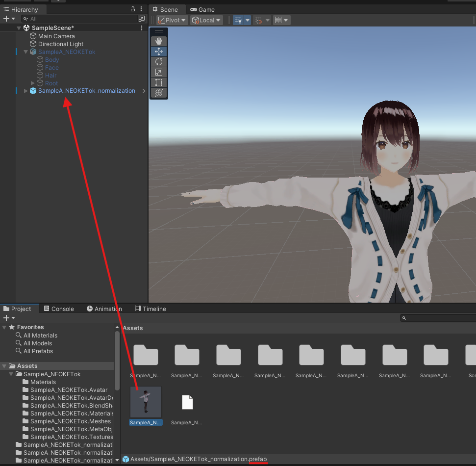Open the Hierarchy panel options menu
Screen dimensions: 476x466
[141, 9]
